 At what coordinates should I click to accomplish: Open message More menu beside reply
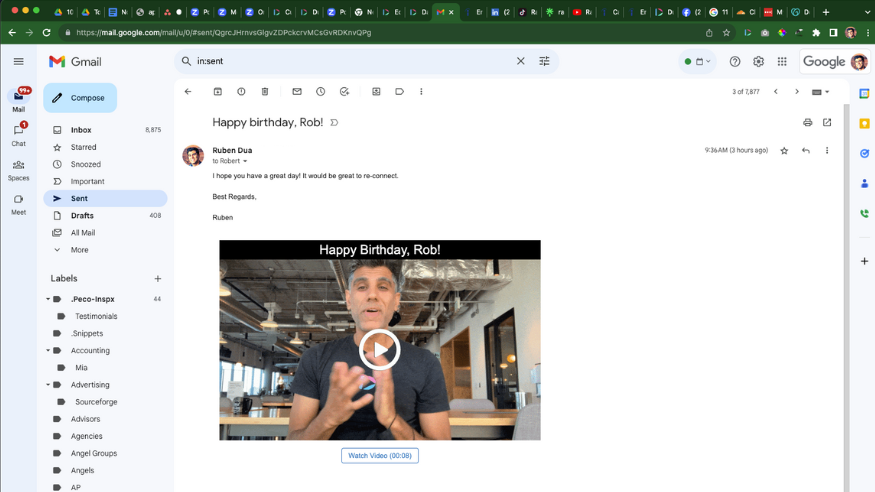click(x=827, y=151)
